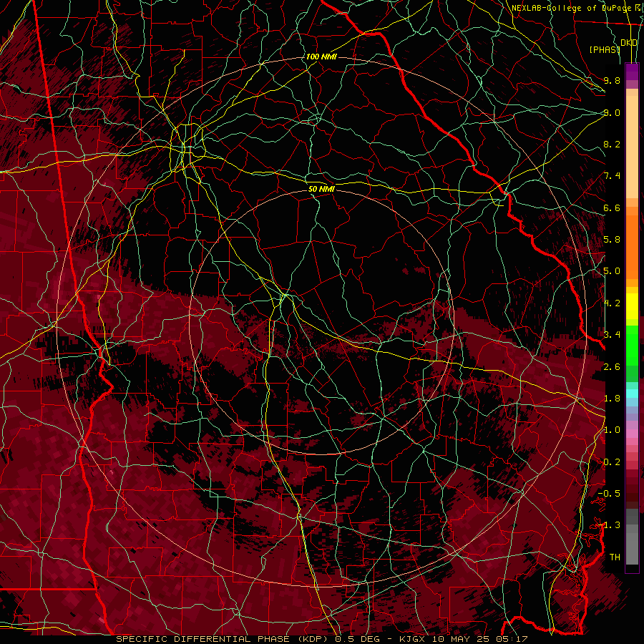Click the -0.5 scale value

point(609,494)
